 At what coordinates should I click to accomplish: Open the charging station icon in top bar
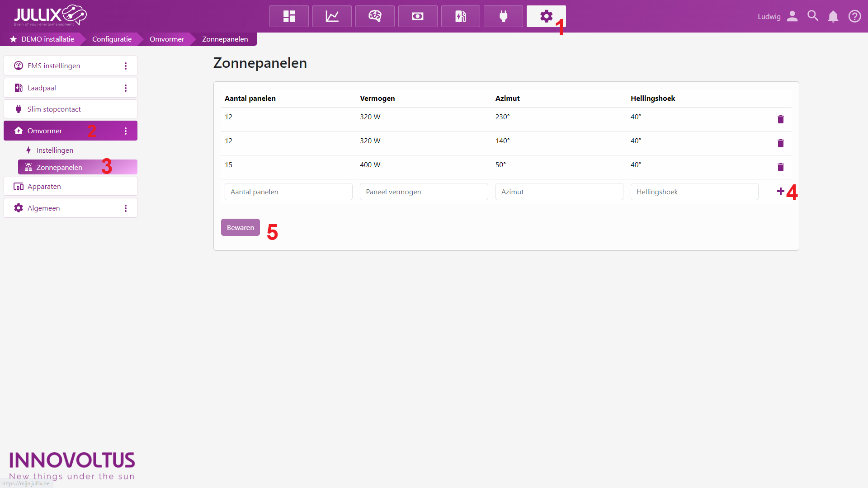click(460, 16)
